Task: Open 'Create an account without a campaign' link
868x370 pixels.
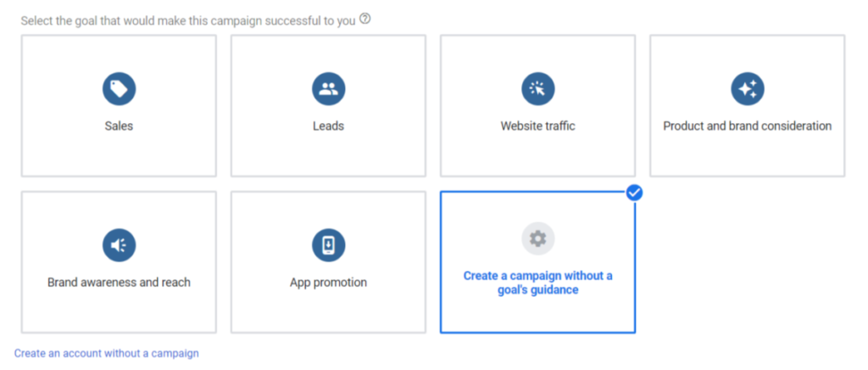Action: click(x=107, y=353)
